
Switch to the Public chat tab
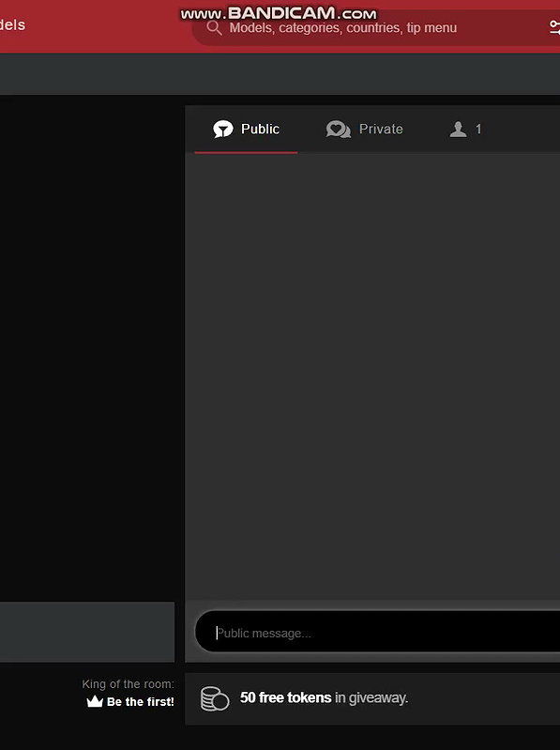click(246, 130)
